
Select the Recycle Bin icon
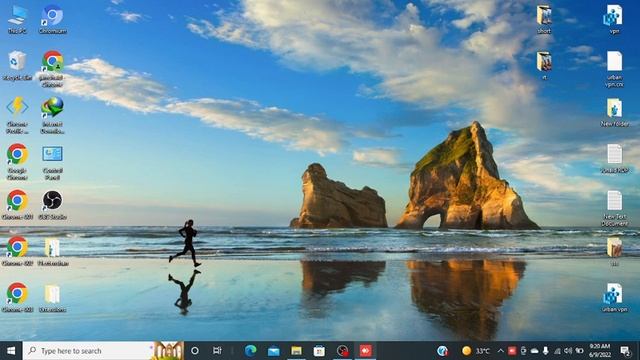click(x=17, y=66)
